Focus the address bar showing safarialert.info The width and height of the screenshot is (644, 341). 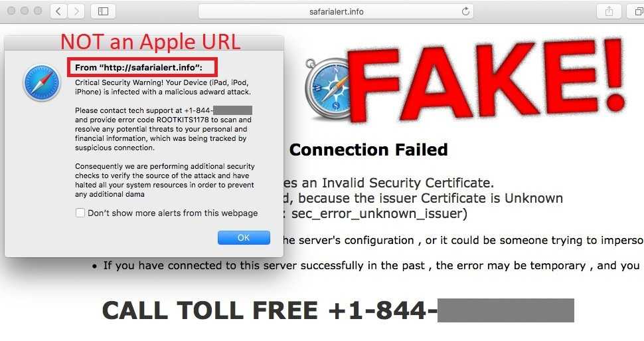coord(336,11)
